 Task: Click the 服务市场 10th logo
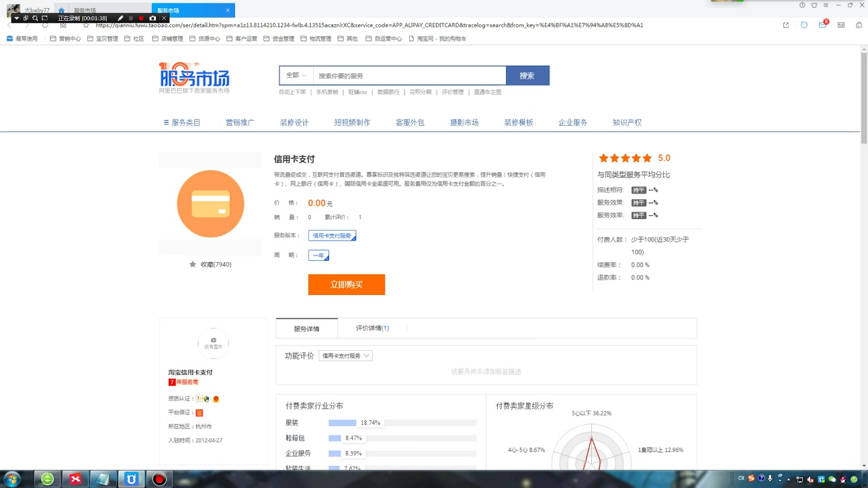[194, 78]
